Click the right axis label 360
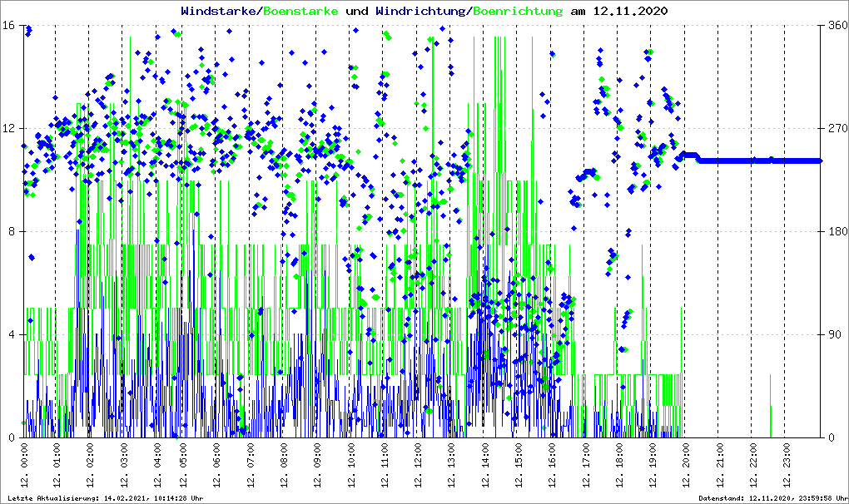Viewport: 849px width, 504px height. (838, 26)
